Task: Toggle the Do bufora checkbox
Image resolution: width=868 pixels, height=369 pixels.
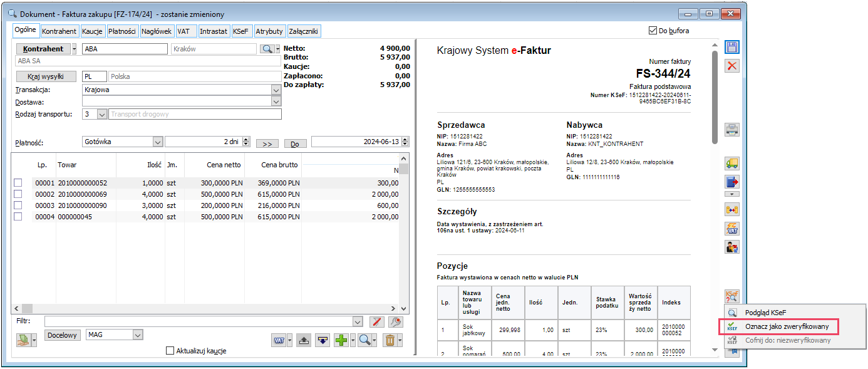Action: 653,30
